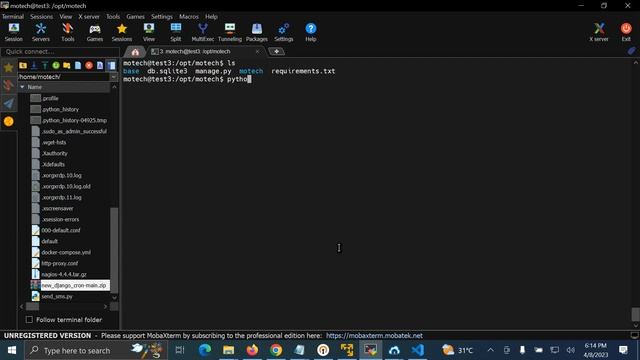The image size is (640, 360).
Task: Open the remote path dropdown arrow
Action: [x=114, y=77]
